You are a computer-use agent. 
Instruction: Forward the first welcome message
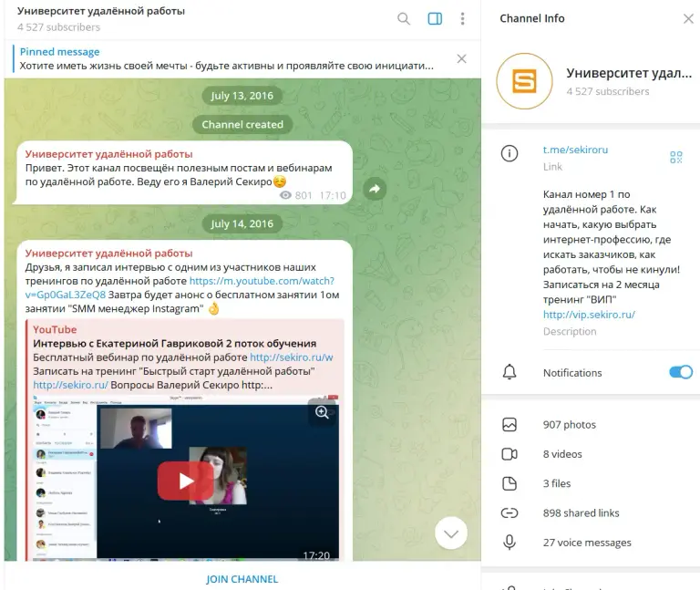coord(375,189)
